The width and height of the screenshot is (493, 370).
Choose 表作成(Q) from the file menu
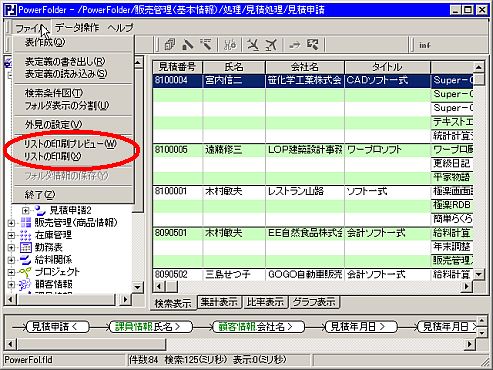coord(73,42)
